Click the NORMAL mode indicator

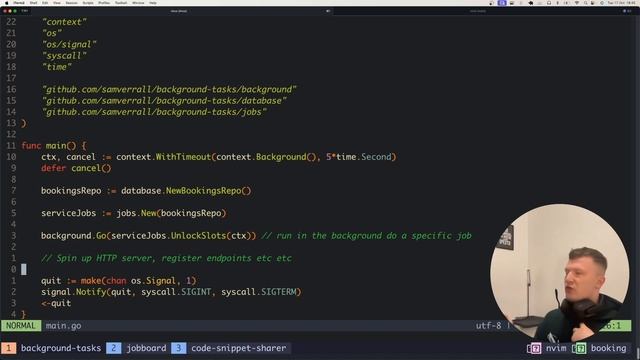[20, 326]
